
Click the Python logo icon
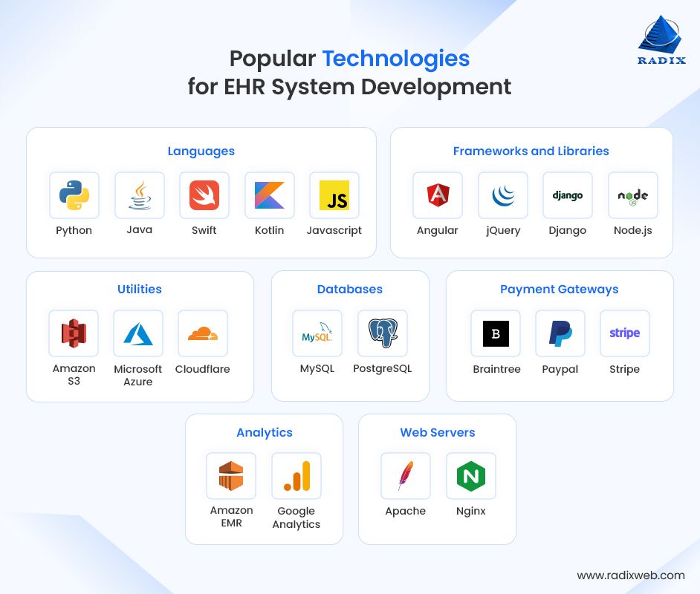(x=74, y=195)
